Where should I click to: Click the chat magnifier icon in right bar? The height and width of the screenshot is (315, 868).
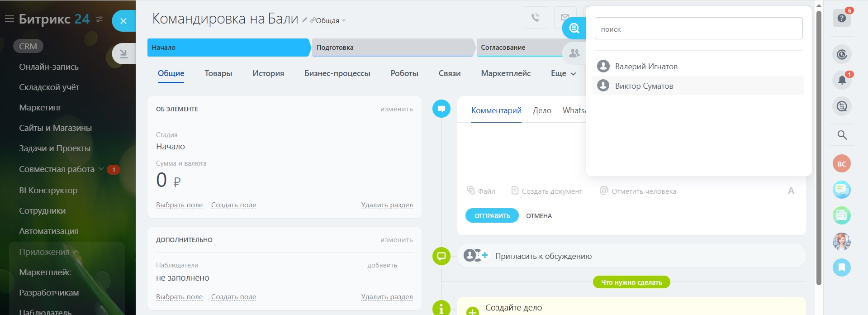842,106
